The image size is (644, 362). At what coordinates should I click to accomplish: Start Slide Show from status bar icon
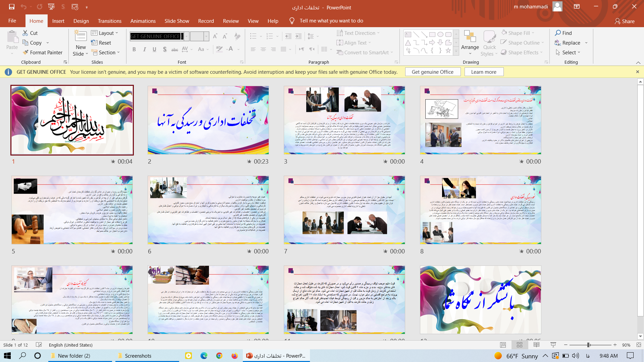(553, 345)
